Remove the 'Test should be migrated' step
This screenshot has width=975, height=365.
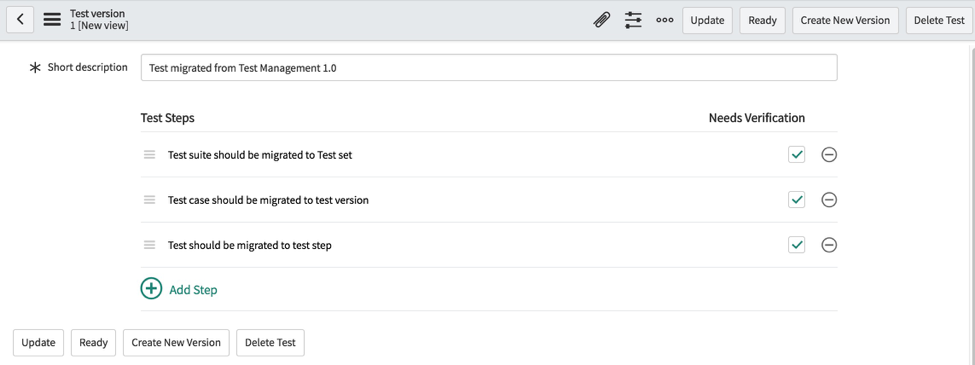point(829,245)
